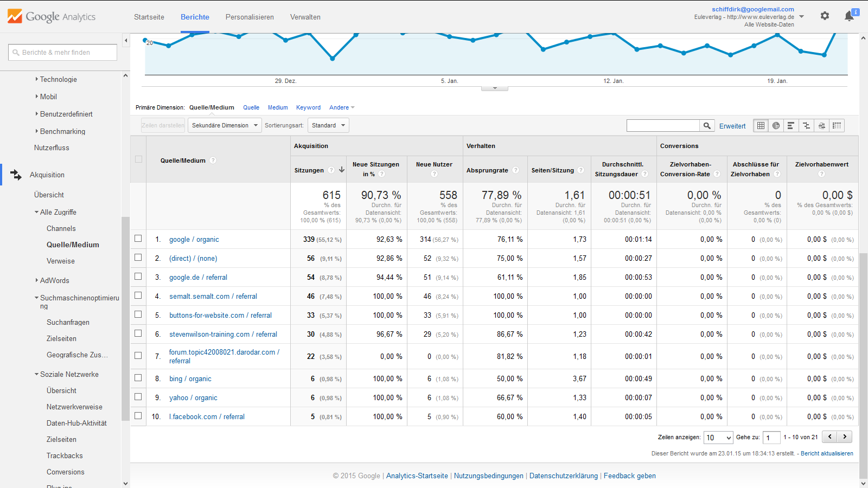
Task: Switch to comparison view icon
Action: [x=807, y=126]
